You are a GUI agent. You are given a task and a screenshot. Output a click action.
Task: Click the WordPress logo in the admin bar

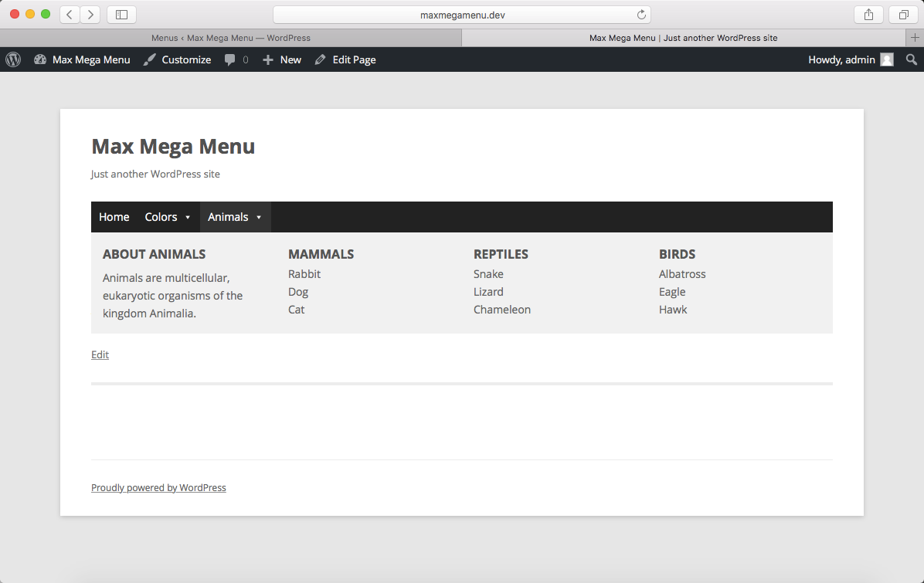pos(12,59)
